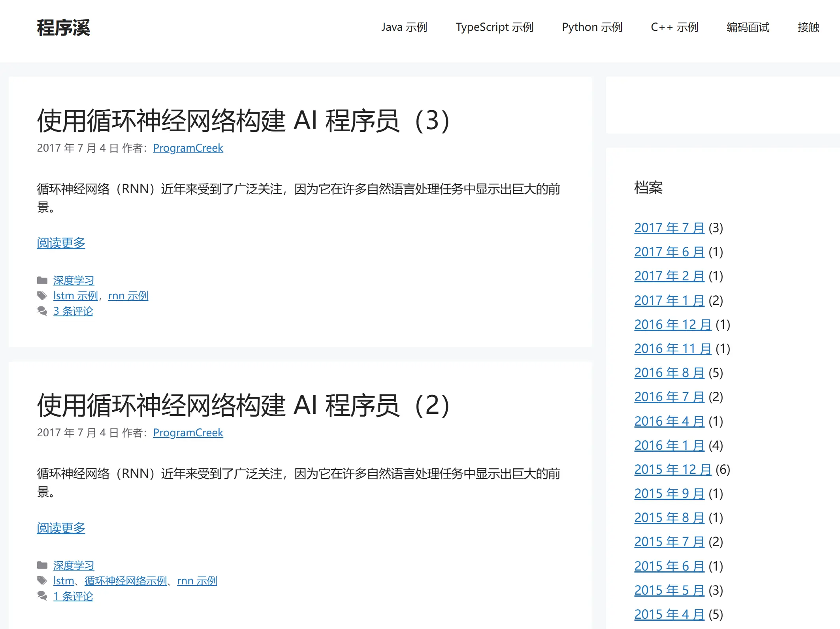Click the 程序溪 site logo
This screenshot has width=840, height=629.
pyautogui.click(x=63, y=28)
